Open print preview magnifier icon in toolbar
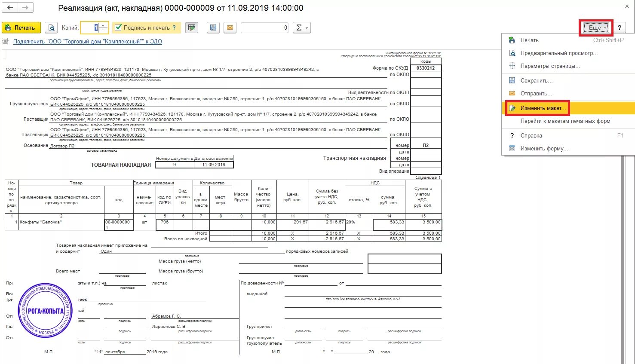The image size is (635, 364). (x=51, y=28)
